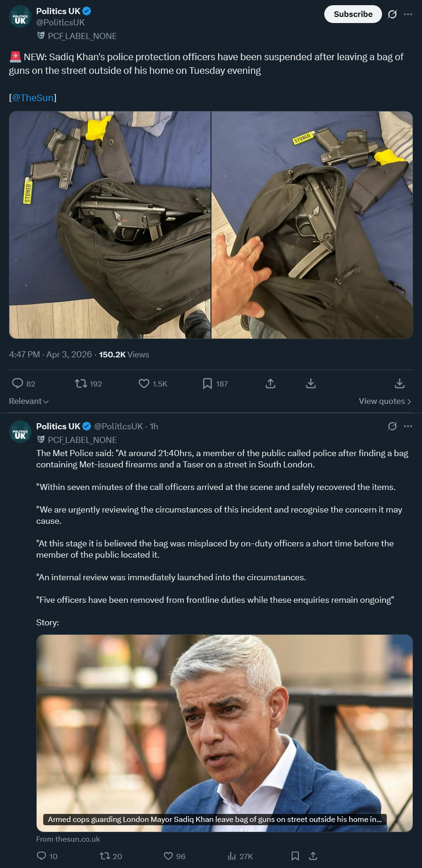Open the right photo with hand on bag

pyautogui.click(x=312, y=225)
